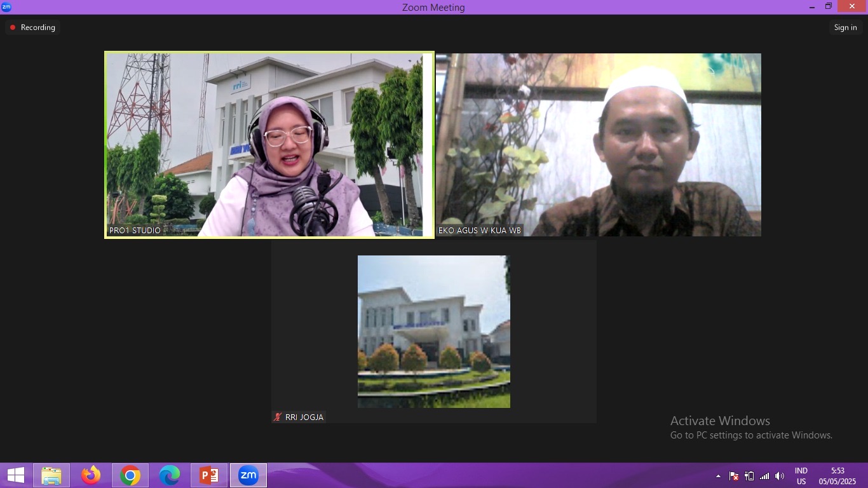The height and width of the screenshot is (488, 868).
Task: Switch to PowerPoint in taskbar
Action: pos(209,475)
